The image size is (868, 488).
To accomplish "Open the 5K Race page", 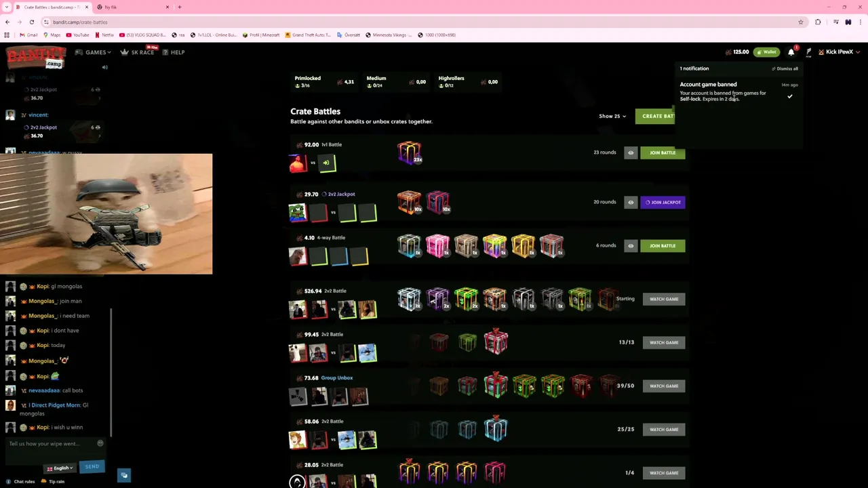I will point(138,52).
